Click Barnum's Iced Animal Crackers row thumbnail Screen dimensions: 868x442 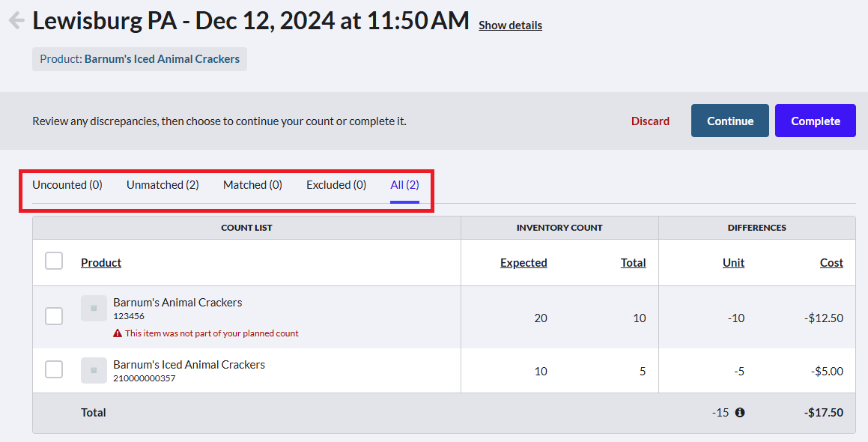(94, 371)
